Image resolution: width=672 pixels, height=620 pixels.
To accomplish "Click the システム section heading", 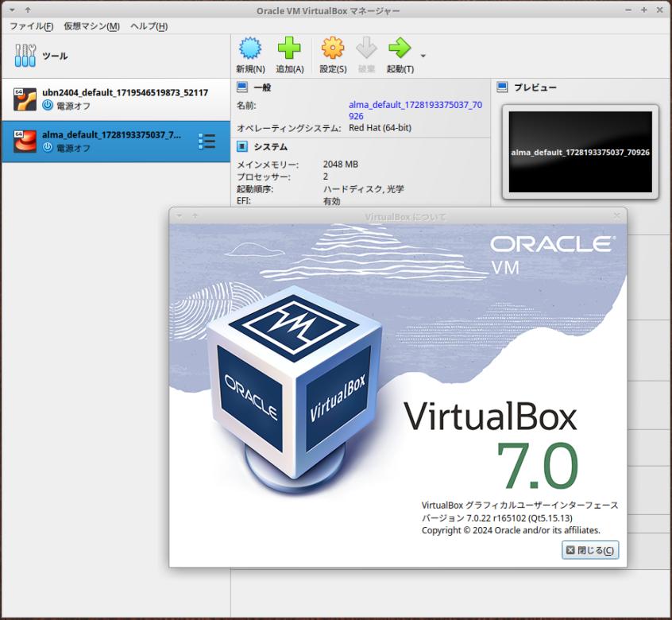I will point(270,147).
